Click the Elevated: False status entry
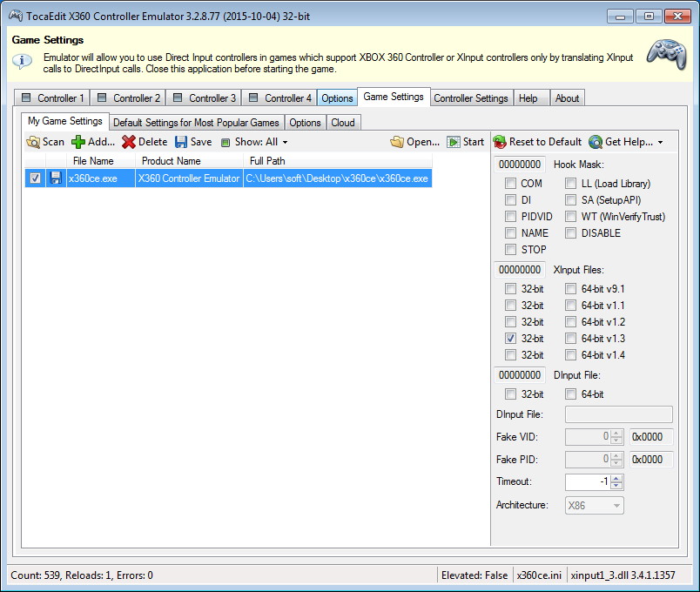700x592 pixels. pyautogui.click(x=475, y=575)
